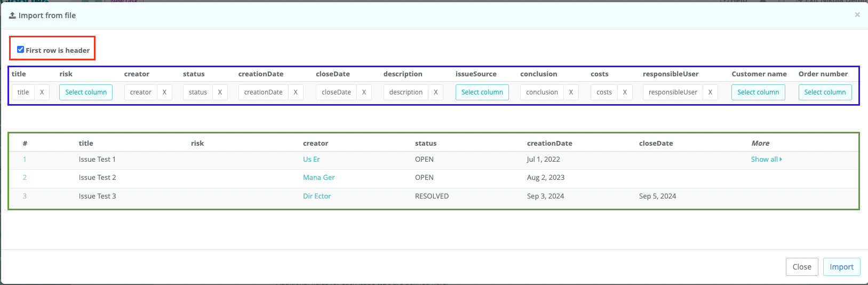Click the Close button in footer
Screen dimensions: 868x285
point(802,267)
